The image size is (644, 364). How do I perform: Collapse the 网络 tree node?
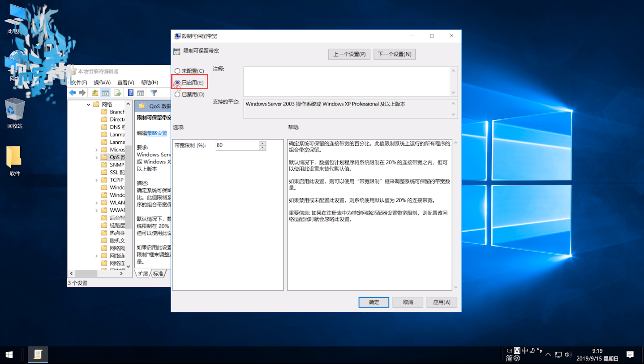[89, 104]
